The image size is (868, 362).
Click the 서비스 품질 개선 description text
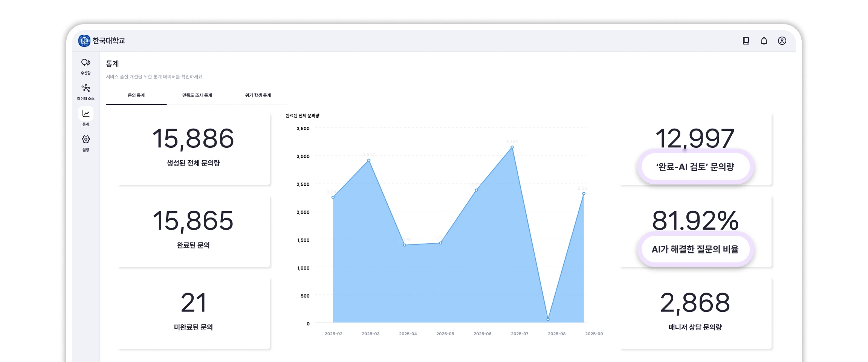[155, 77]
